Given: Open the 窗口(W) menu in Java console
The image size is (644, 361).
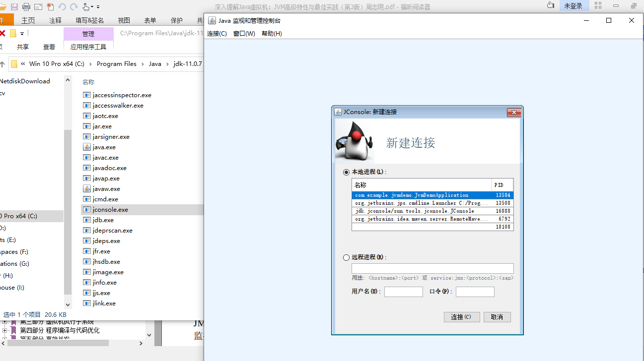Looking at the screenshot, I should [244, 34].
